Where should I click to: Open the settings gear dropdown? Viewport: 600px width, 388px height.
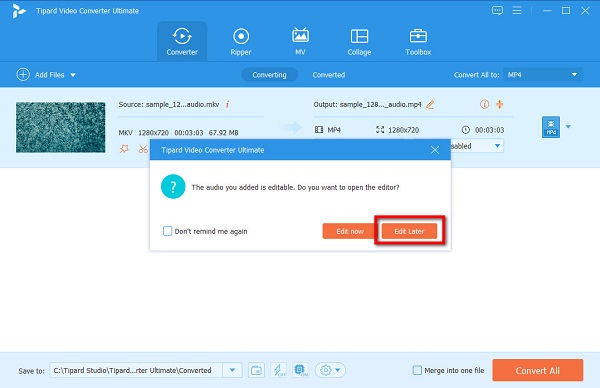pyautogui.click(x=330, y=370)
